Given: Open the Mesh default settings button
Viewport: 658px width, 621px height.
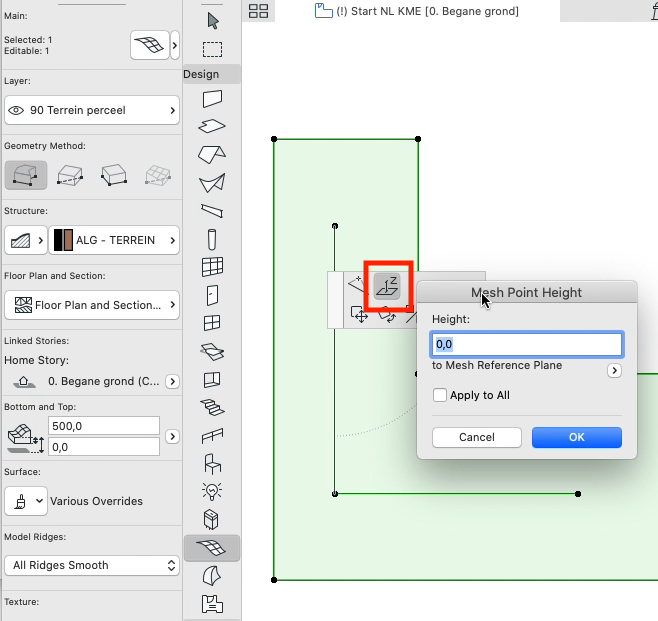Looking at the screenshot, I should pos(150,45).
